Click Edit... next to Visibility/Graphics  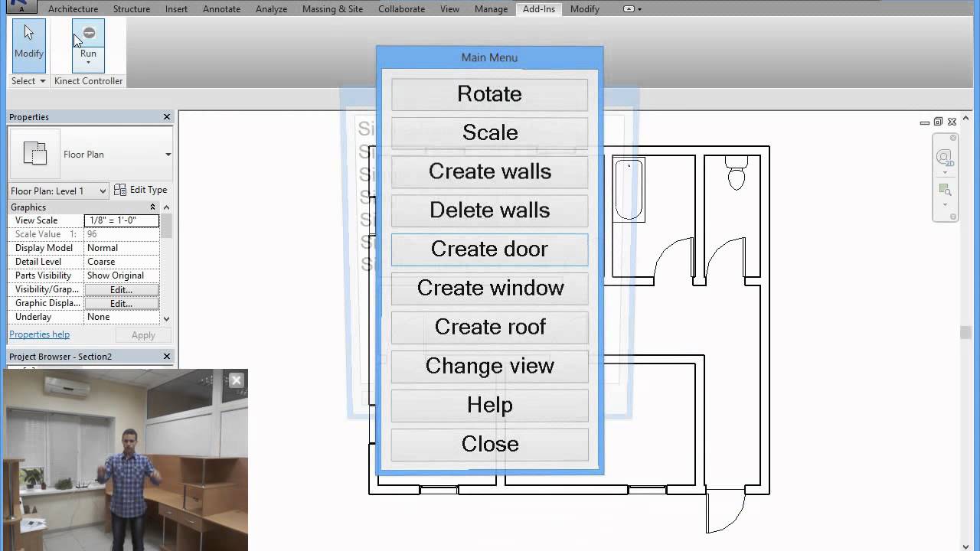(121, 289)
